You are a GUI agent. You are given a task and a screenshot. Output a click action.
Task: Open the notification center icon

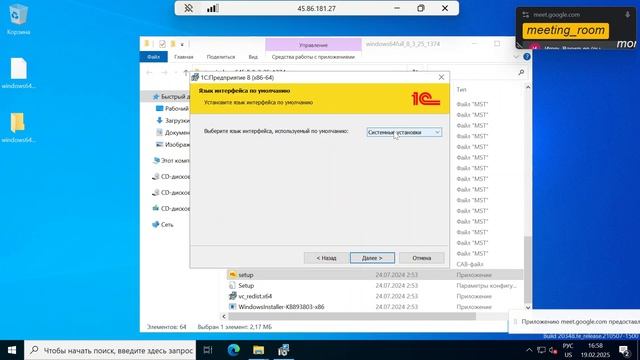[624, 351]
